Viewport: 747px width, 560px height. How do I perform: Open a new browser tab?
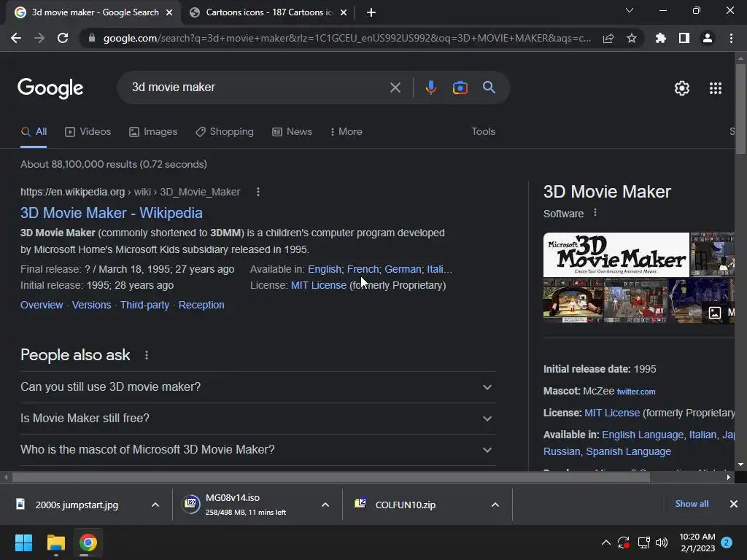(371, 12)
